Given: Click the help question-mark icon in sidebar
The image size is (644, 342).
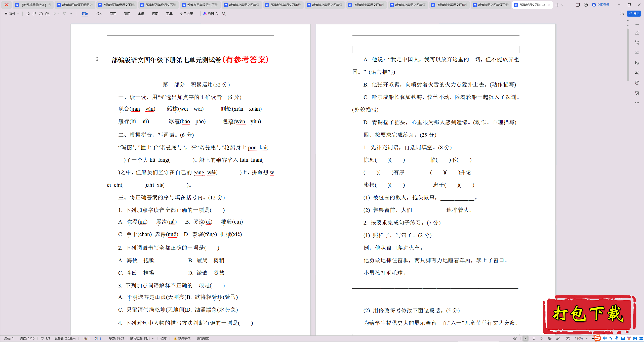Looking at the screenshot, I should [x=637, y=83].
